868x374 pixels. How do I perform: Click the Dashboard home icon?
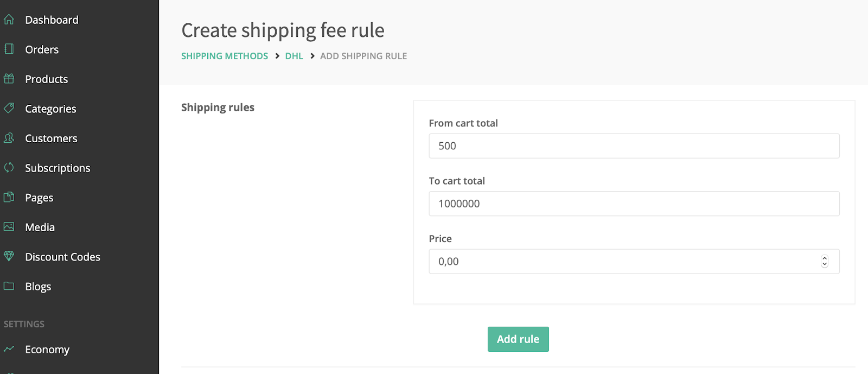9,20
